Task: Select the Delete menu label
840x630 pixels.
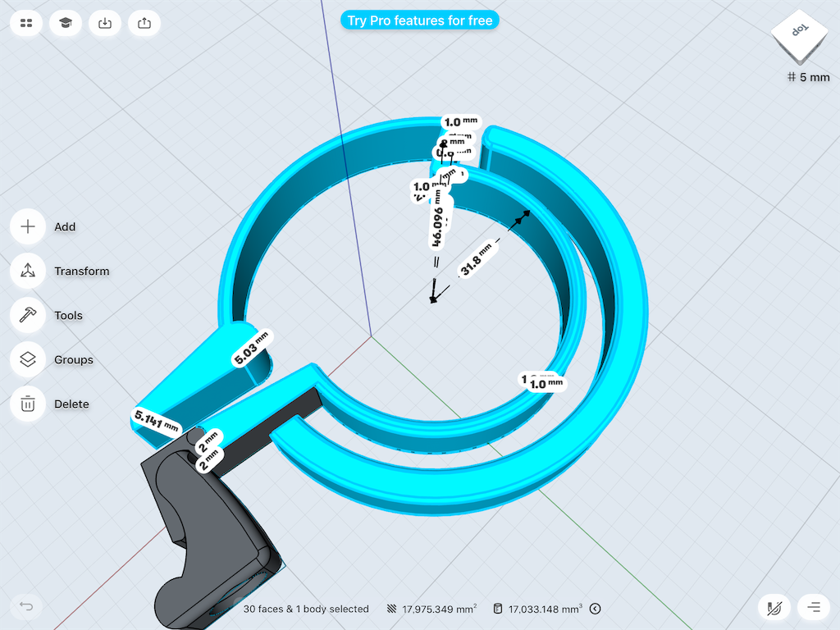Action: coord(72,404)
